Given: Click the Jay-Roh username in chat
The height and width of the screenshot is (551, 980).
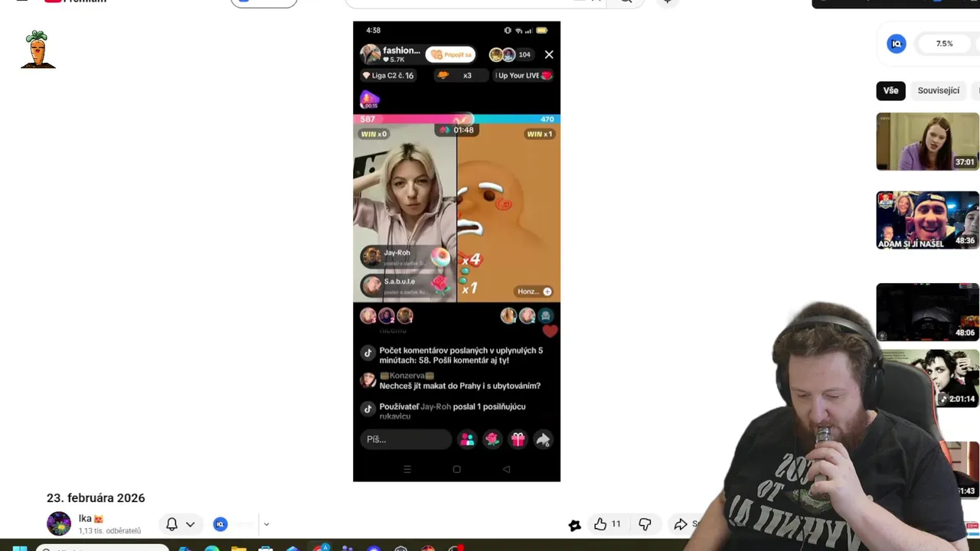Looking at the screenshot, I should click(x=436, y=406).
